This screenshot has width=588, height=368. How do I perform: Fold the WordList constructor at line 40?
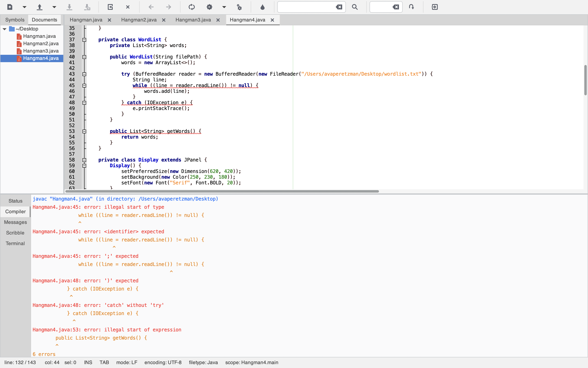click(84, 57)
